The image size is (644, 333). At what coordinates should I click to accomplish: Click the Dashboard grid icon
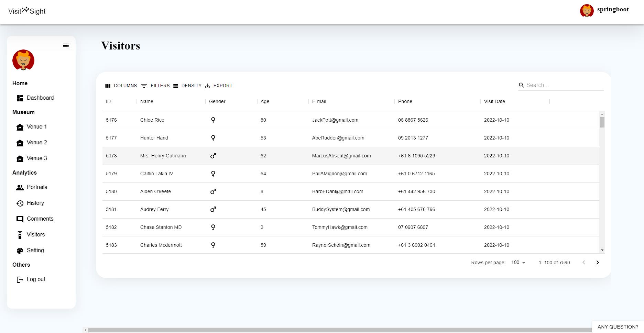pyautogui.click(x=20, y=98)
